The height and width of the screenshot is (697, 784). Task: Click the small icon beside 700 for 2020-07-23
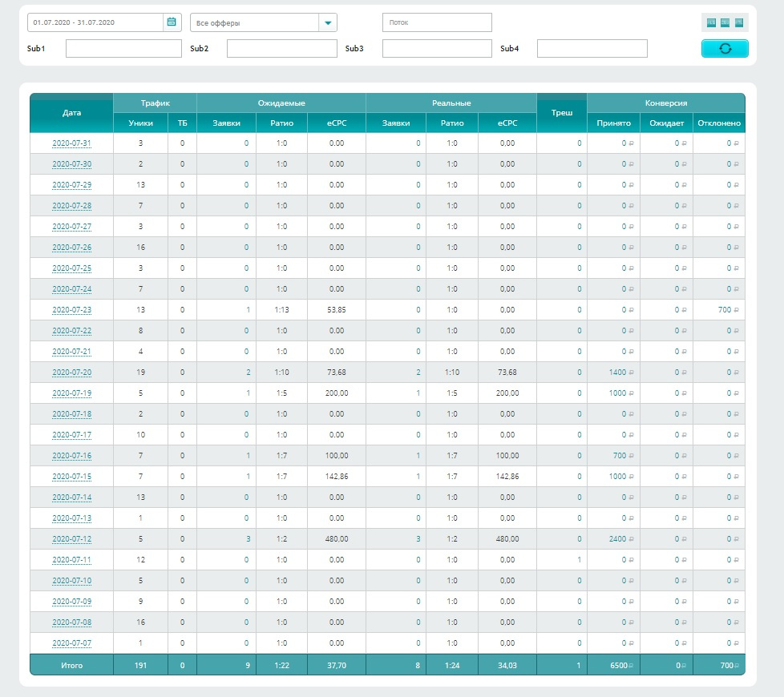click(x=737, y=310)
